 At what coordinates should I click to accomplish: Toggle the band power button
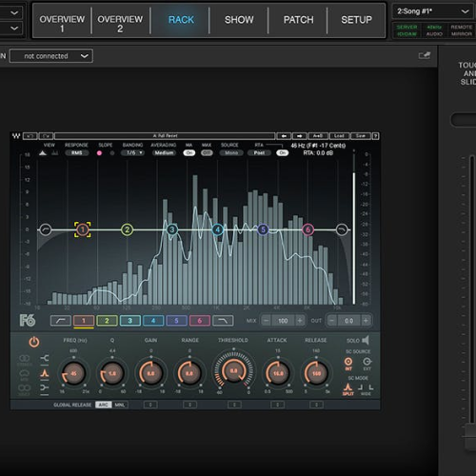click(x=34, y=342)
